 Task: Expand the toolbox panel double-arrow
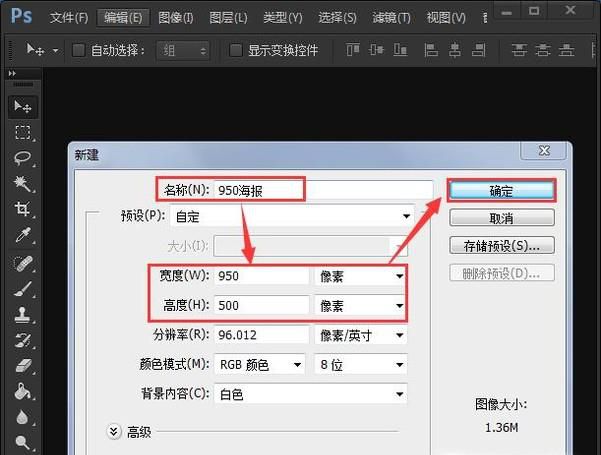12,73
